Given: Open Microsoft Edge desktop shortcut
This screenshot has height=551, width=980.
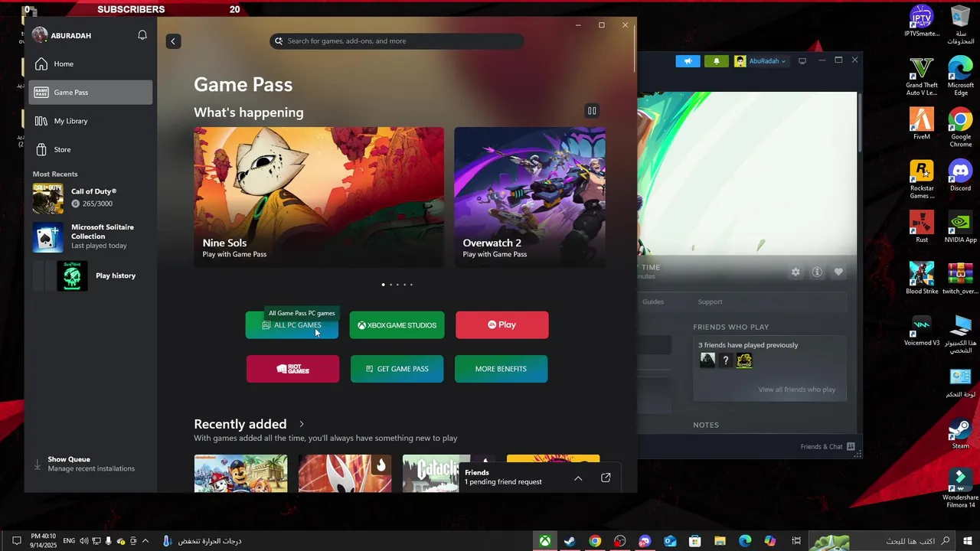Looking at the screenshot, I should (961, 76).
